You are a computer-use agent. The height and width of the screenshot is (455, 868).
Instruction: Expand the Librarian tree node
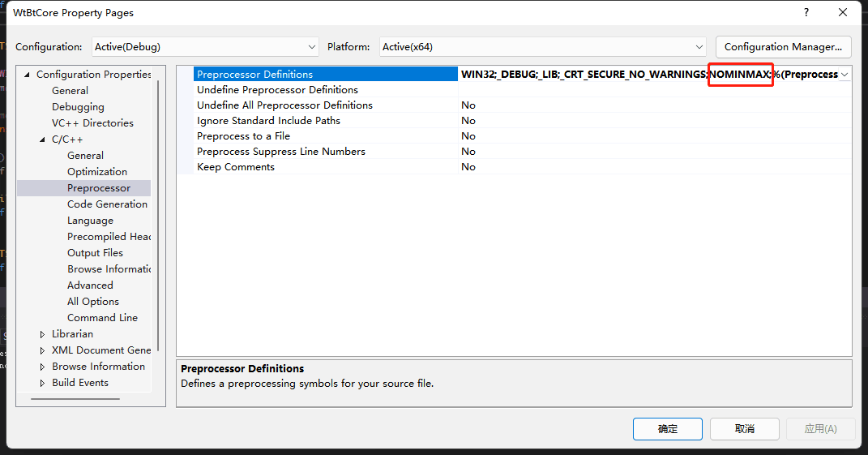43,334
